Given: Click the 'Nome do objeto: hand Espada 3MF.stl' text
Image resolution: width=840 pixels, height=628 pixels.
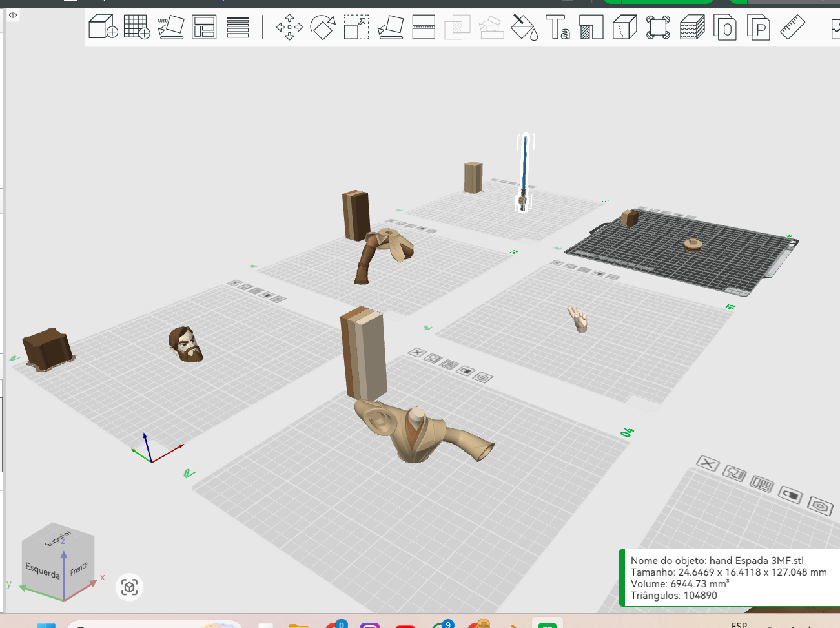Looking at the screenshot, I should click(x=717, y=561).
